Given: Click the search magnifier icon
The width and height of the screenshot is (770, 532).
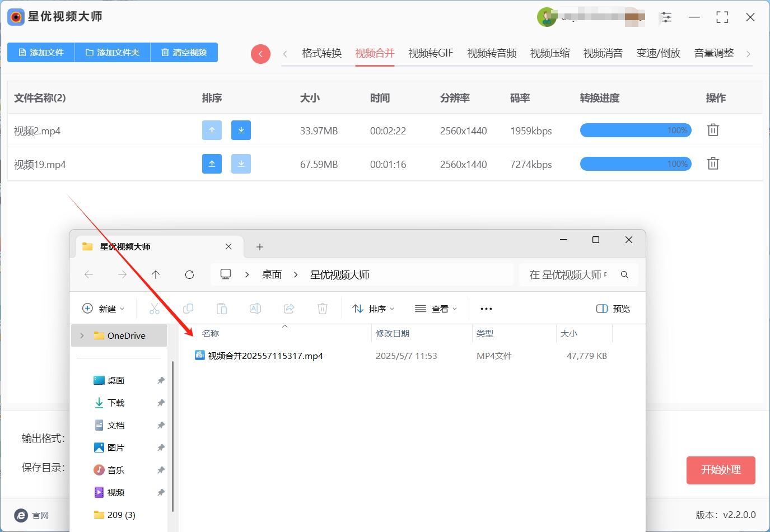Looking at the screenshot, I should [x=624, y=274].
